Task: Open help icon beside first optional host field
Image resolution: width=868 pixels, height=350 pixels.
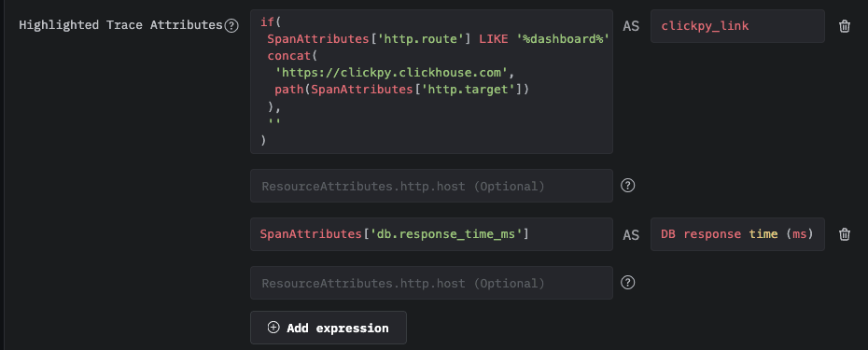Action: pyautogui.click(x=627, y=186)
